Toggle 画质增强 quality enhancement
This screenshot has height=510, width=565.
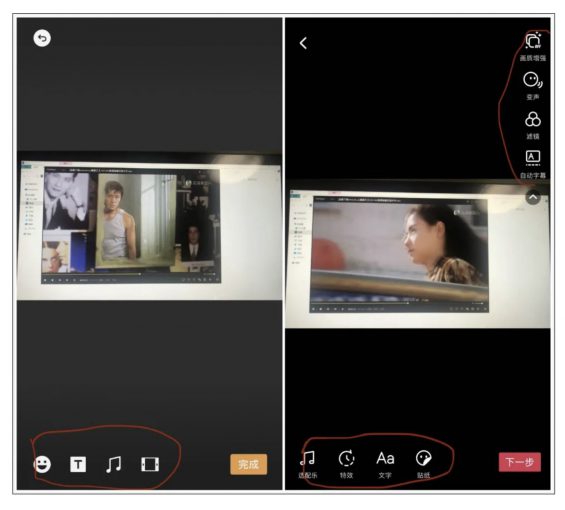(533, 47)
